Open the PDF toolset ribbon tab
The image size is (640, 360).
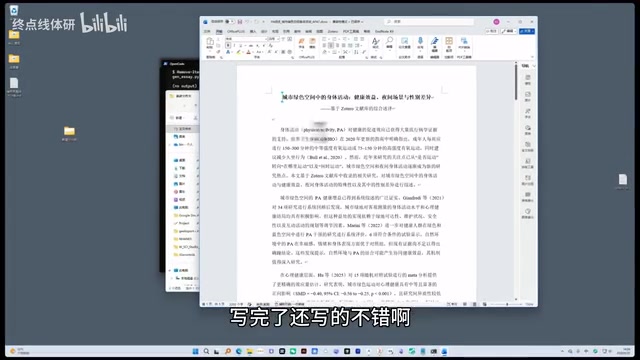(351, 31)
